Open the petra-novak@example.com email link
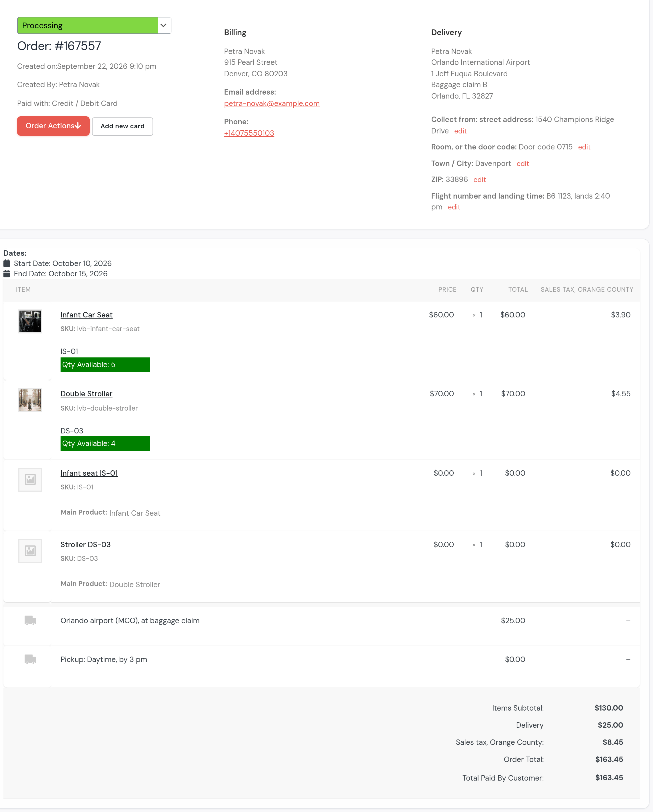653x812 pixels. (272, 103)
